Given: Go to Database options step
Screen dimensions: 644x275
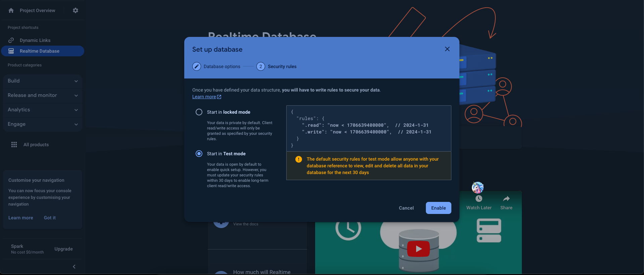Looking at the screenshot, I should coord(222,66).
